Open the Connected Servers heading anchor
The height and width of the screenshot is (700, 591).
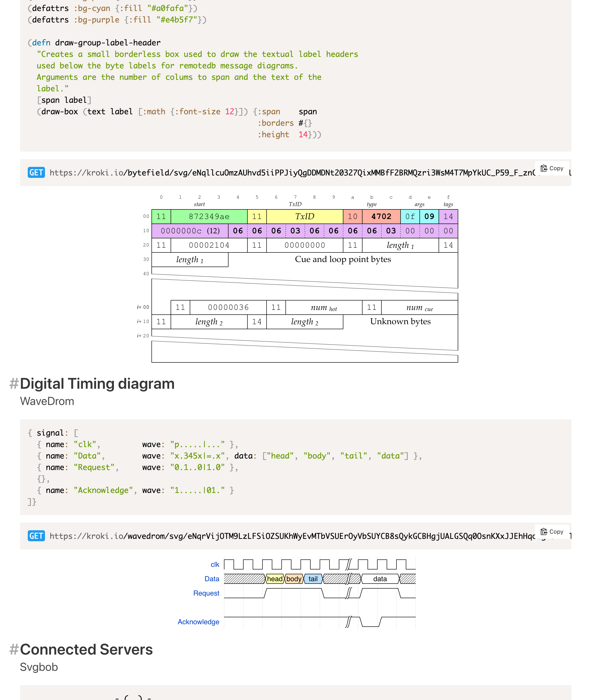point(86,650)
